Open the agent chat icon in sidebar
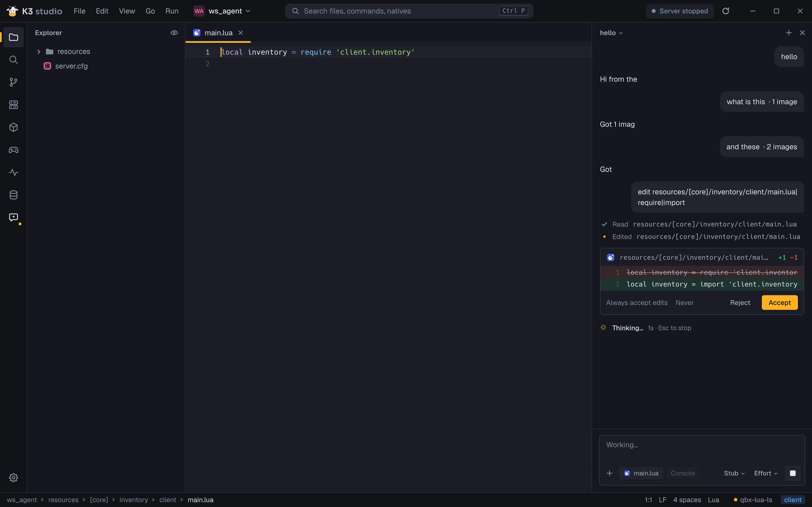The image size is (812, 507). 13,217
